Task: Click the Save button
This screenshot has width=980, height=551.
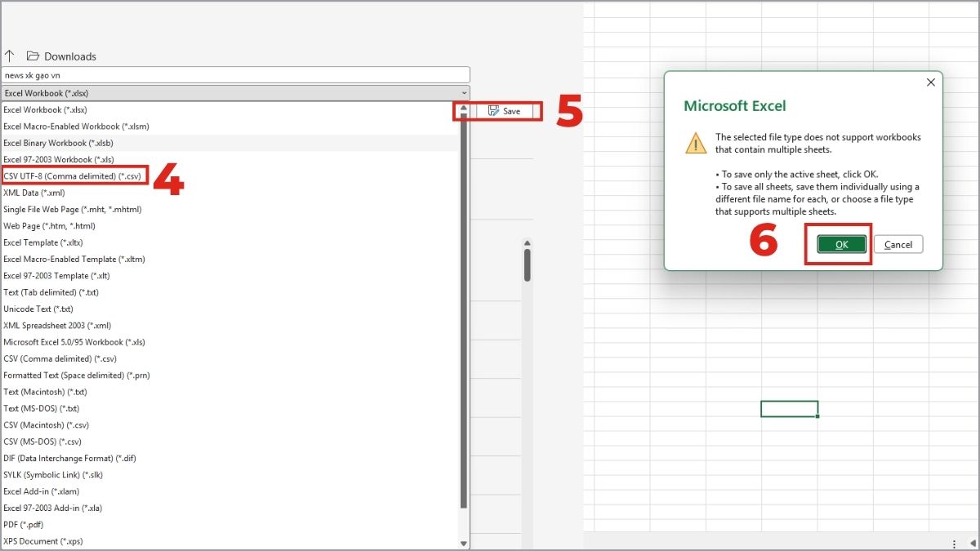Action: coord(504,111)
